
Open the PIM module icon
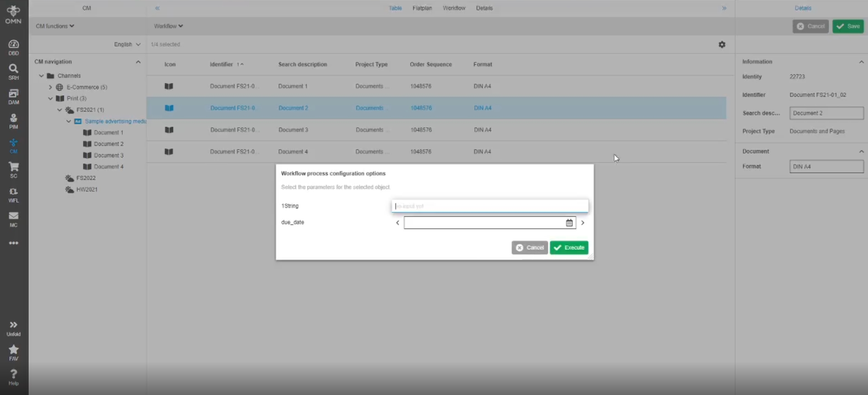click(14, 121)
